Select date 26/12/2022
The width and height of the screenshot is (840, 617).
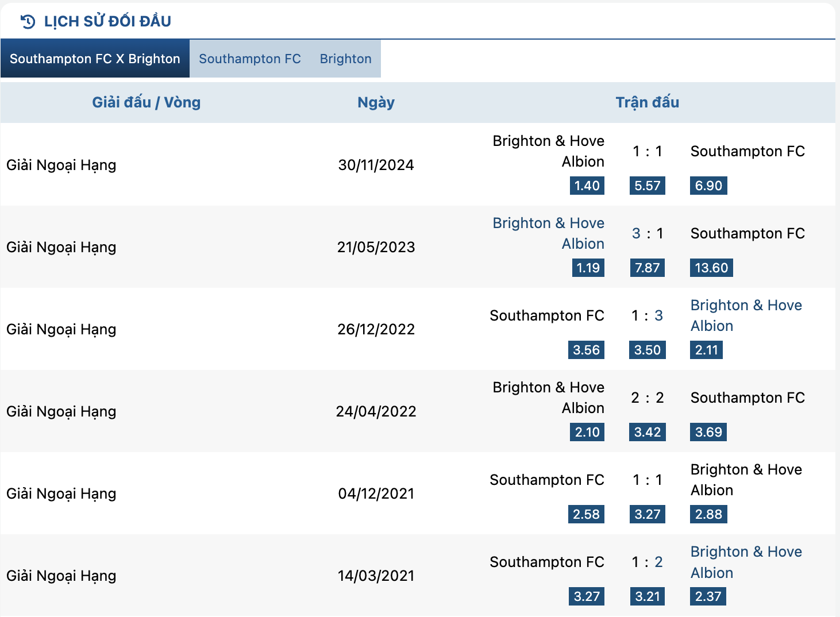[376, 329]
